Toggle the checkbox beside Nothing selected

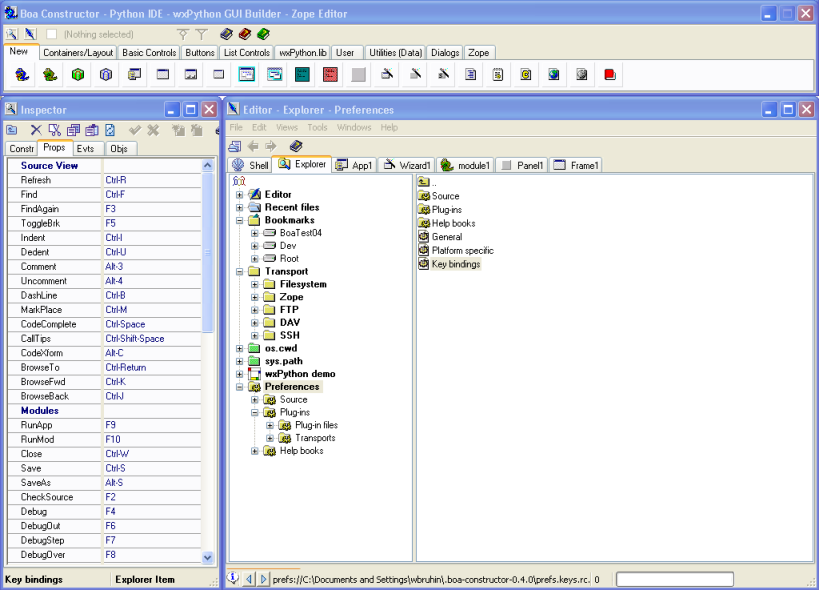click(x=52, y=34)
